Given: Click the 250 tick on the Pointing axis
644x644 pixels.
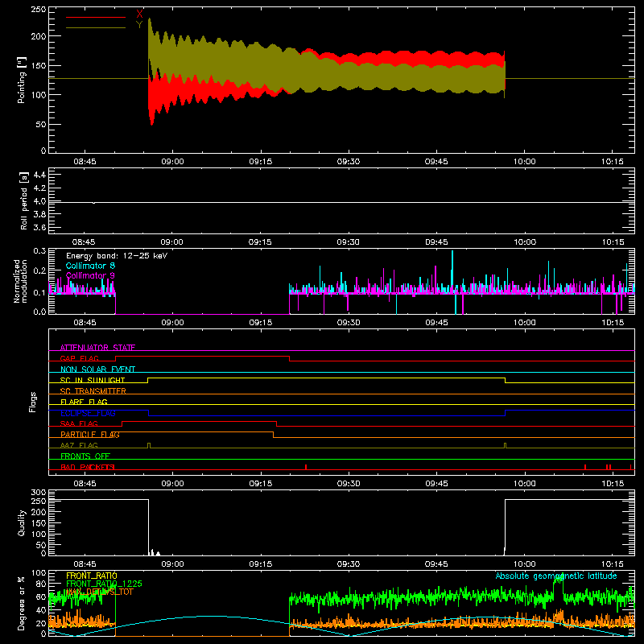Looking at the screenshot, I should click(39, 10).
